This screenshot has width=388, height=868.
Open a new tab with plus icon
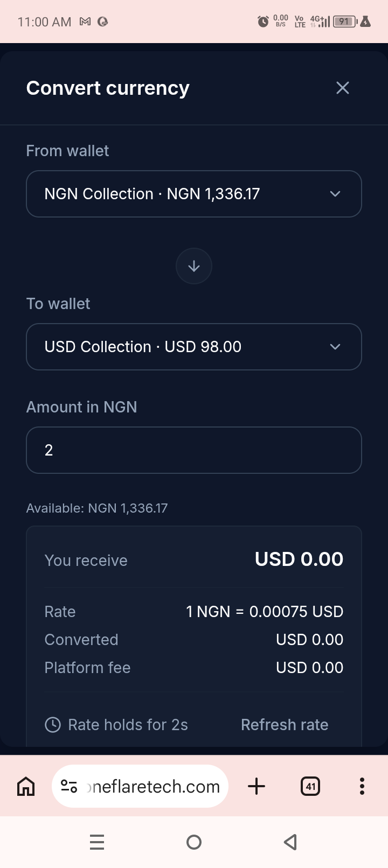tap(257, 786)
